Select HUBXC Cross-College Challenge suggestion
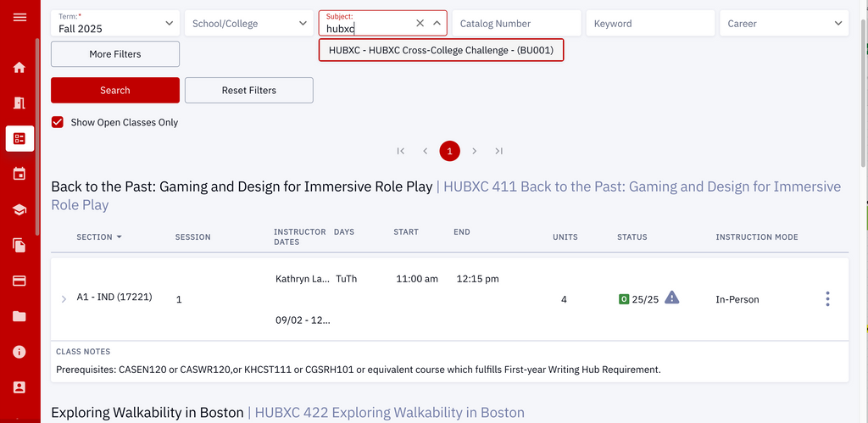 click(x=441, y=50)
